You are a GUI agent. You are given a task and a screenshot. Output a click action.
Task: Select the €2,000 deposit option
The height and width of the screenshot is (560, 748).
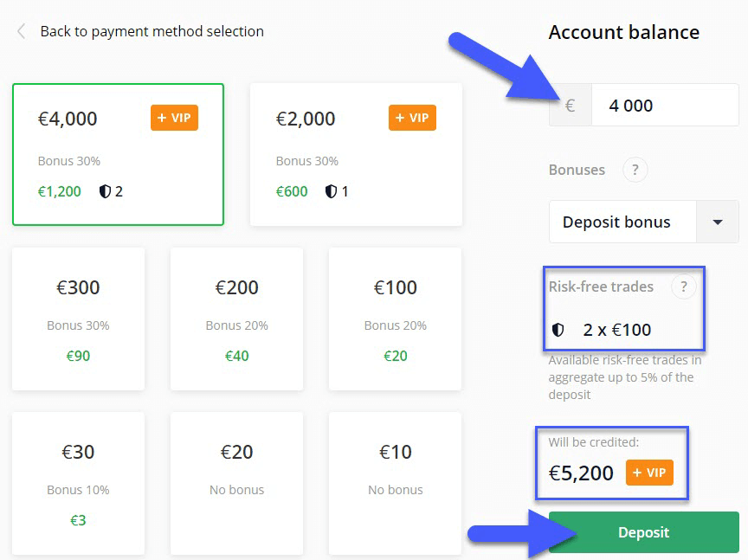pyautogui.click(x=356, y=154)
